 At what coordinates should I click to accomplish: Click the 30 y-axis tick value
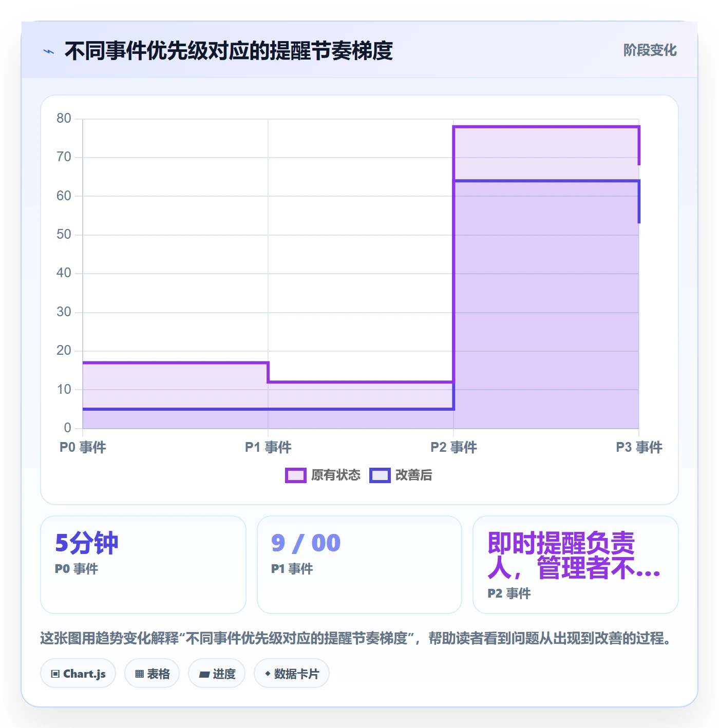coord(64,312)
